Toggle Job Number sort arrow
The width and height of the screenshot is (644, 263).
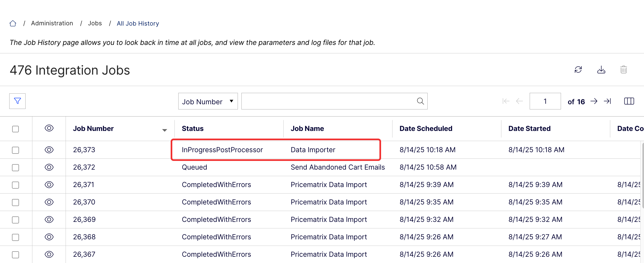[164, 130]
